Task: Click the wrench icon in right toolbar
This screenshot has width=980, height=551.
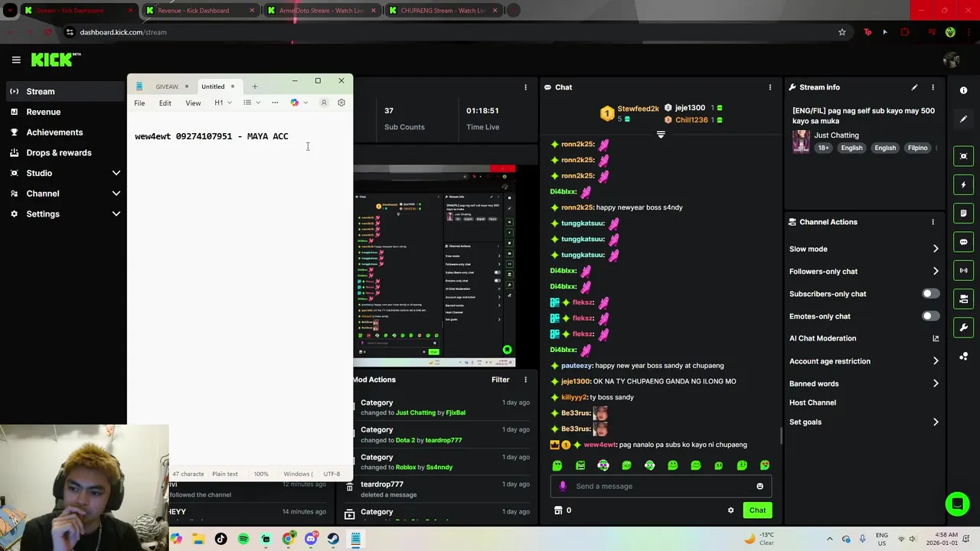Action: (x=963, y=328)
